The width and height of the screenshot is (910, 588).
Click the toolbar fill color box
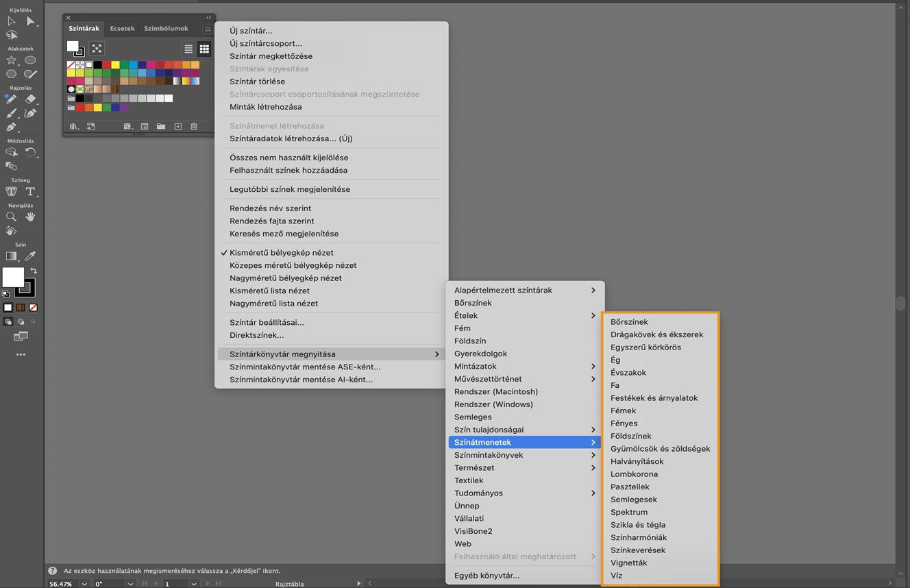13,277
